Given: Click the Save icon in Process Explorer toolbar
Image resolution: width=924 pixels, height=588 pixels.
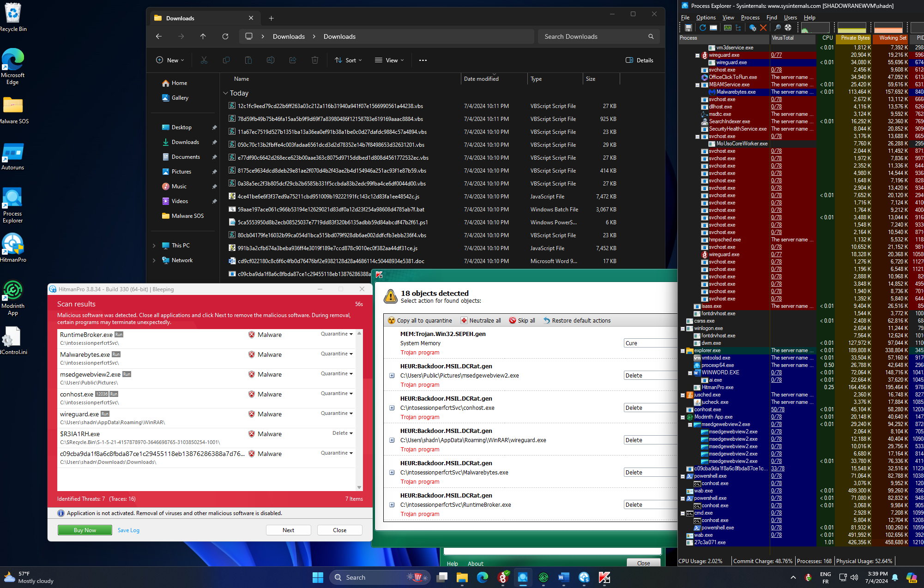Looking at the screenshot, I should [x=688, y=28].
